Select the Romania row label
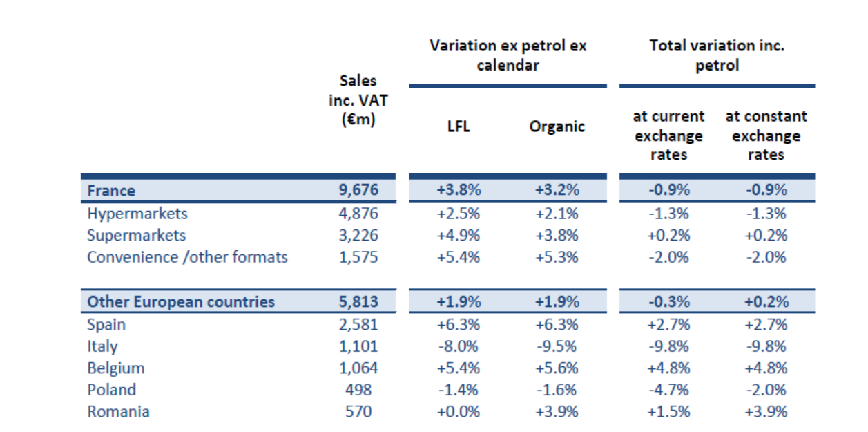The width and height of the screenshot is (868, 432). pyautogui.click(x=118, y=412)
